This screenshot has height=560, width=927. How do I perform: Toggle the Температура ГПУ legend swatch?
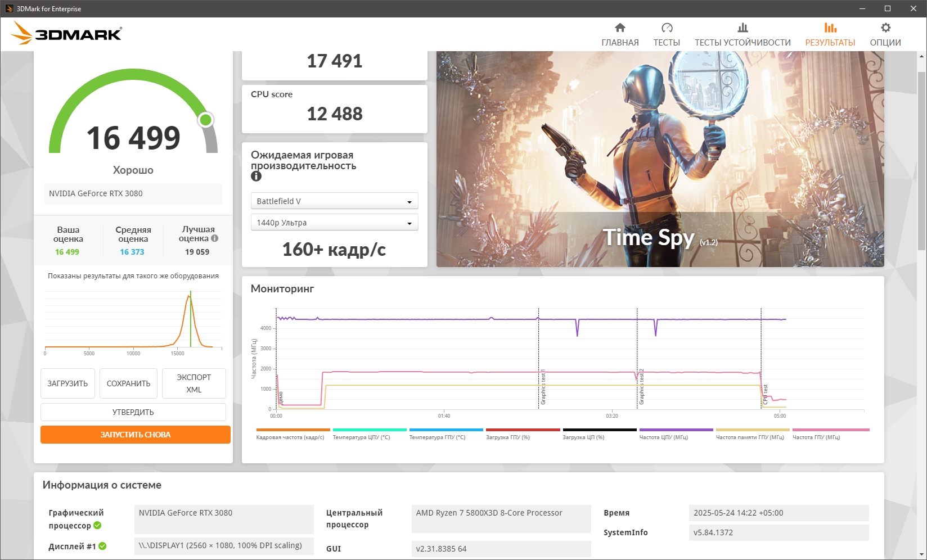[446, 430]
